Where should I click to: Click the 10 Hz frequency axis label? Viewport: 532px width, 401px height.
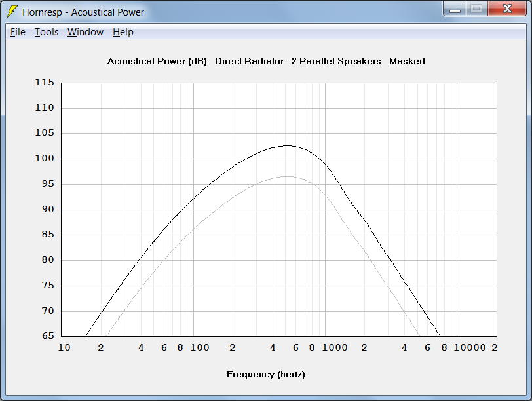(64, 347)
